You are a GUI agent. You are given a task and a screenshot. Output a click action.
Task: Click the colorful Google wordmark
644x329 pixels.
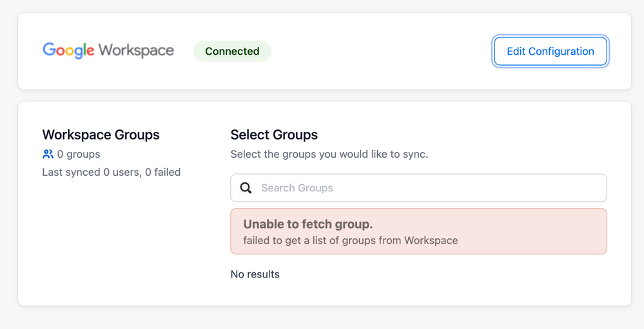[x=68, y=50]
